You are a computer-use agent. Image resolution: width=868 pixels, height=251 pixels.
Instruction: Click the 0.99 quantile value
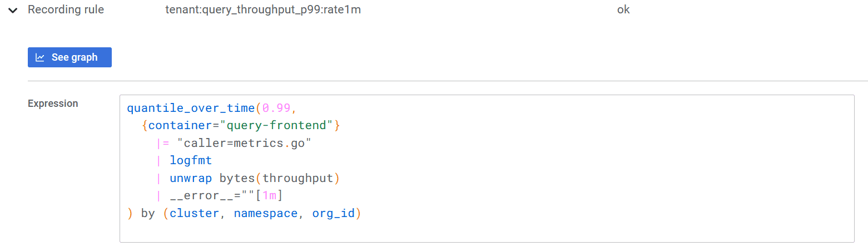[x=276, y=107]
